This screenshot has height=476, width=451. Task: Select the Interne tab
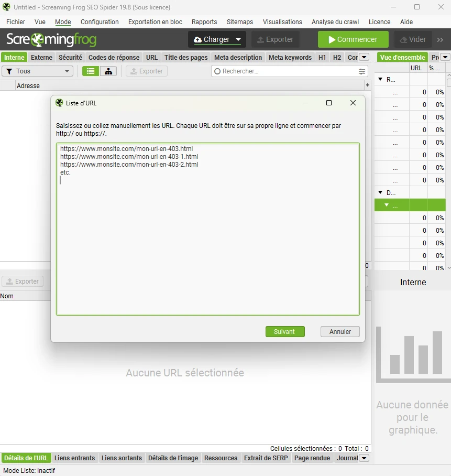[x=14, y=57]
